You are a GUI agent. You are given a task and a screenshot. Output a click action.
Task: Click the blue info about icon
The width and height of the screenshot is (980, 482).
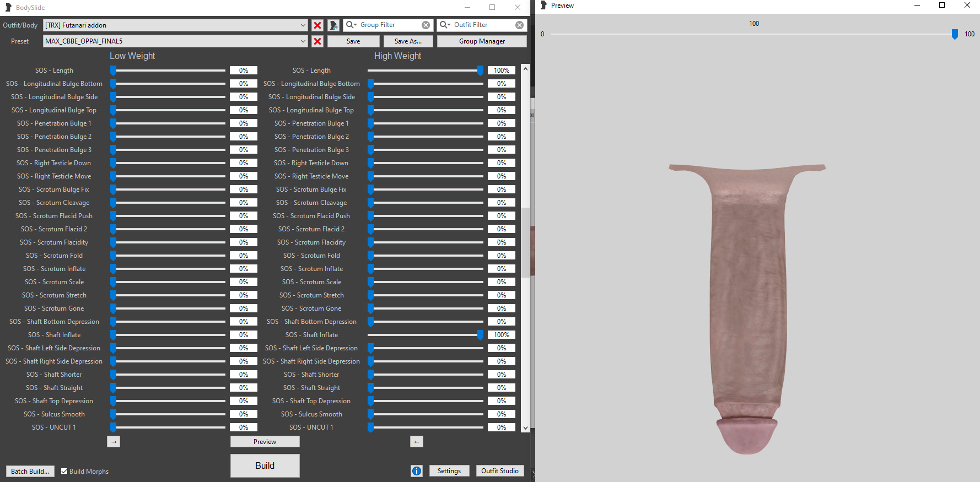click(417, 471)
